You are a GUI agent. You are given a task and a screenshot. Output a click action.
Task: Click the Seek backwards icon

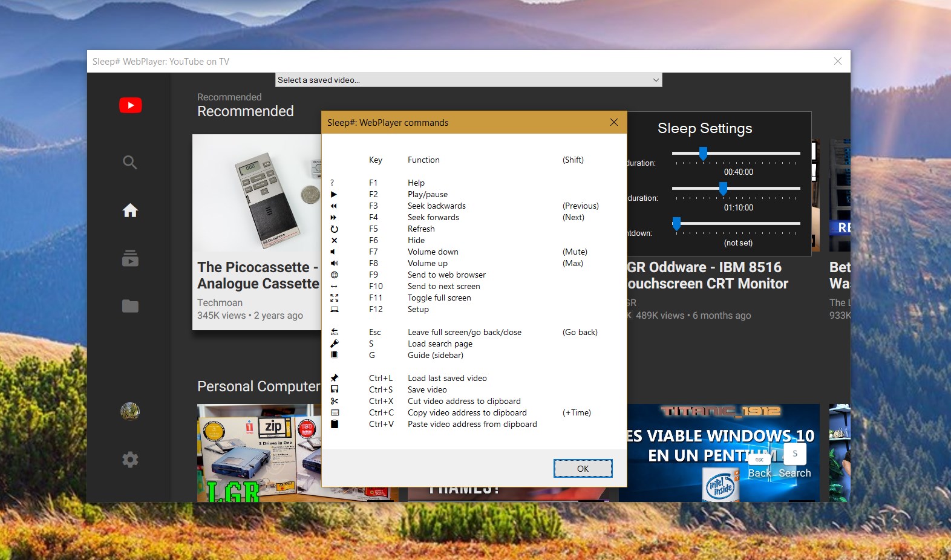pyautogui.click(x=334, y=206)
